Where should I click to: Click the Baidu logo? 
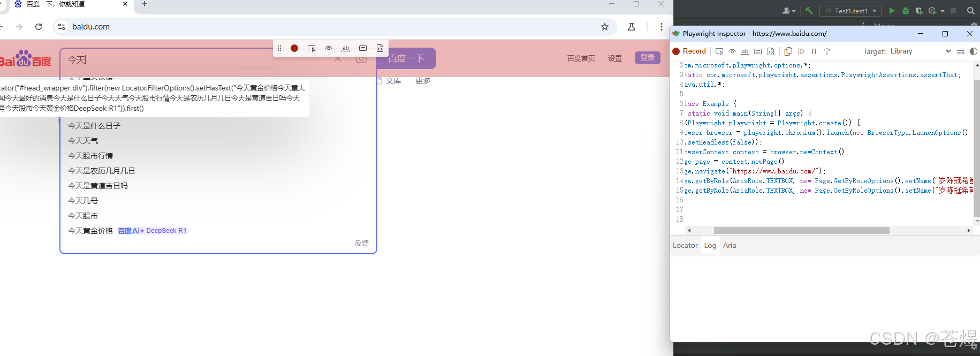pyautogui.click(x=26, y=58)
